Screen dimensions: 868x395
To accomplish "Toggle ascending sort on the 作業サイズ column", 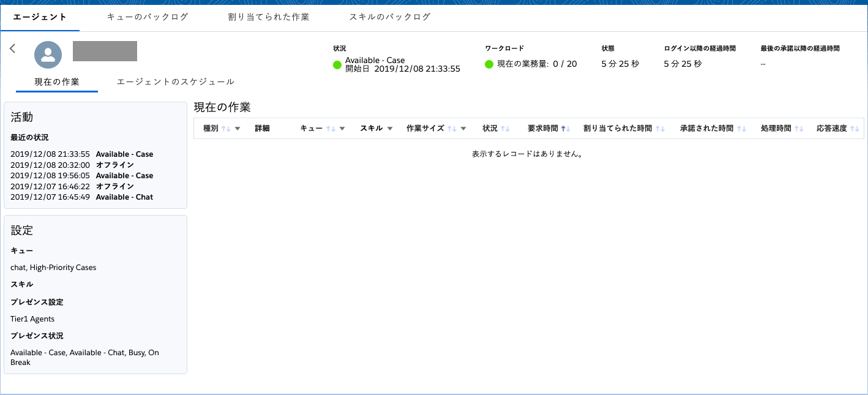I will pyautogui.click(x=451, y=128).
